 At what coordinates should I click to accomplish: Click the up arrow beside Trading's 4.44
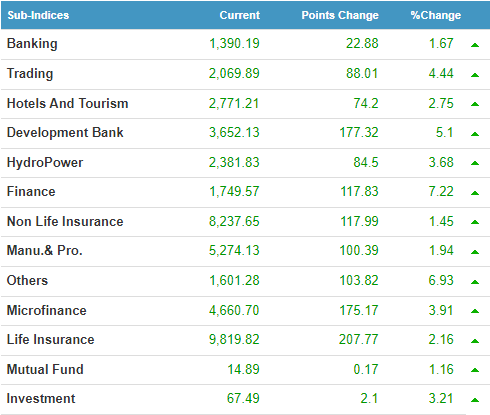475,75
